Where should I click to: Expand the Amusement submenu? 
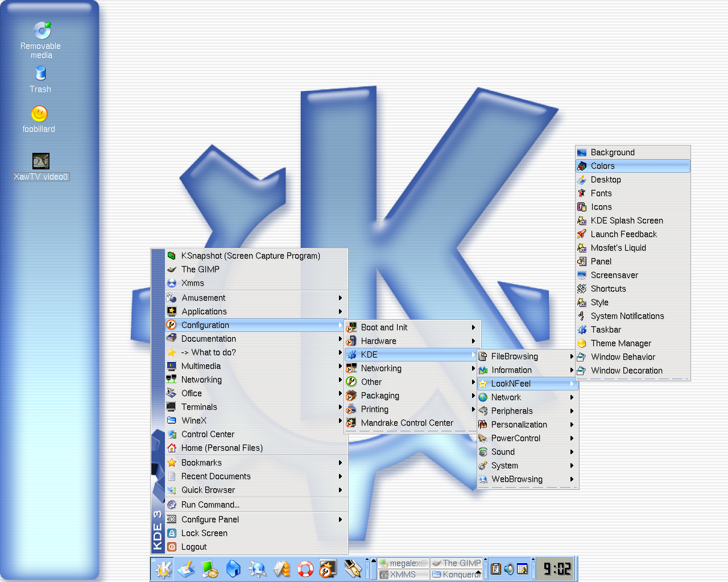[x=256, y=298]
